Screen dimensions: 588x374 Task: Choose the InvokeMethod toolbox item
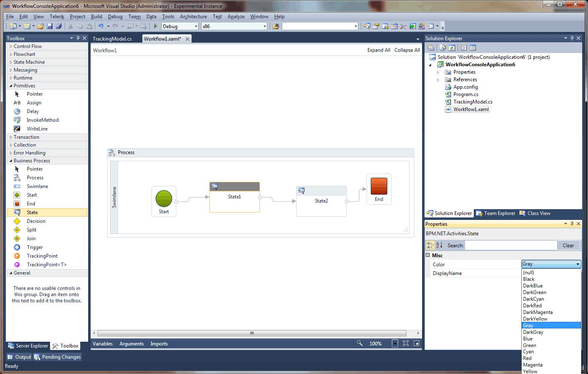click(x=43, y=120)
